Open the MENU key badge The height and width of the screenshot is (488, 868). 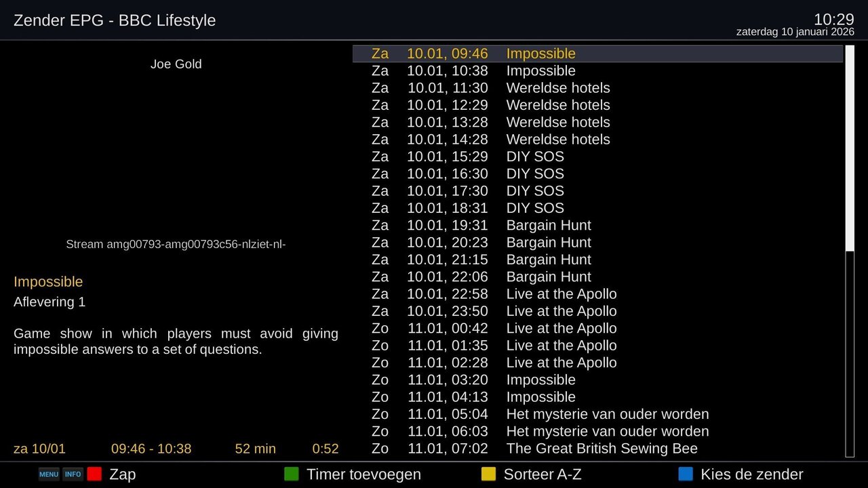click(49, 474)
